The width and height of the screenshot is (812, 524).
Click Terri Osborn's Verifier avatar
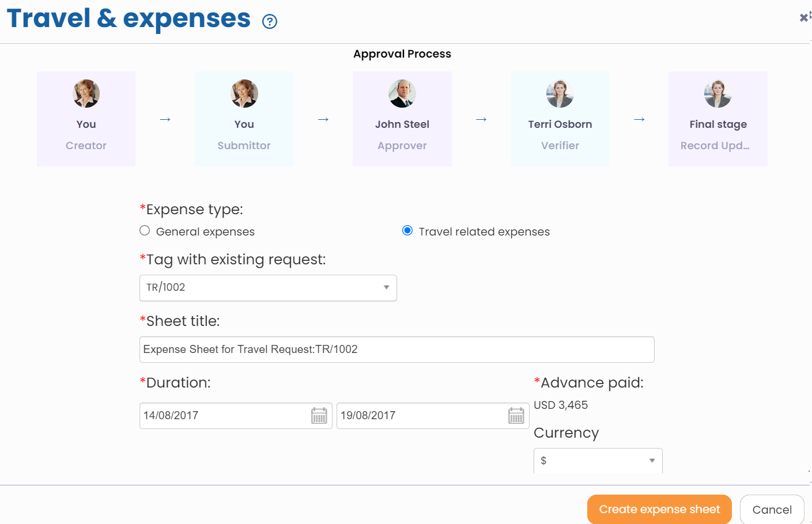pyautogui.click(x=560, y=93)
